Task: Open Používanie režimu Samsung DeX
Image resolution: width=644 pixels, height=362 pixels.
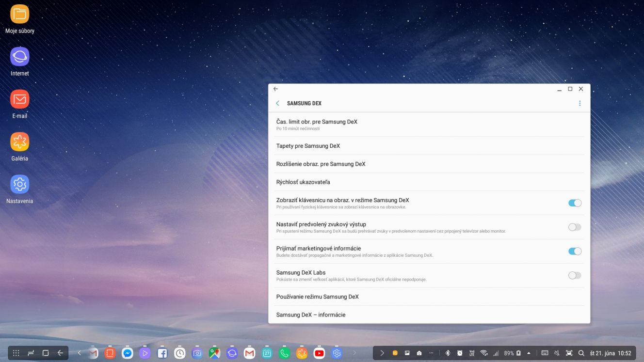Action: tap(429, 297)
